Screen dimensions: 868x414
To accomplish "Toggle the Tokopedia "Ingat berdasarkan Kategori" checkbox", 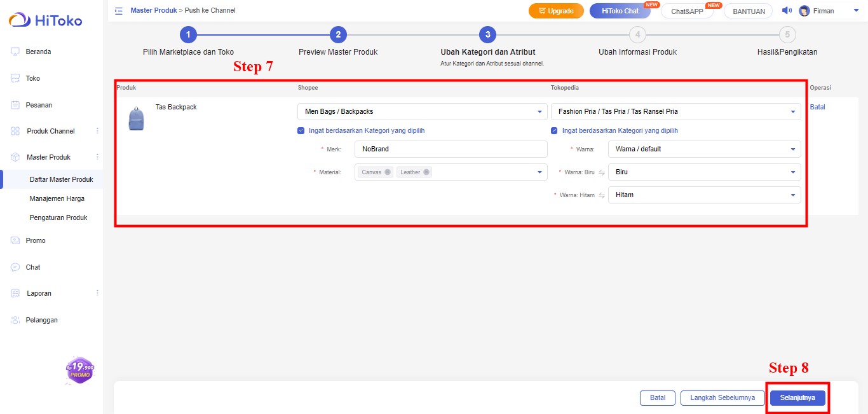I will click(x=555, y=131).
